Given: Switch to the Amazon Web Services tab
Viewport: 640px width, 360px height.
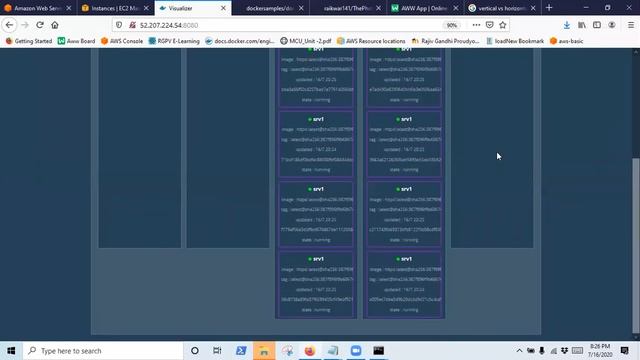Looking at the screenshot, I should click(x=38, y=8).
